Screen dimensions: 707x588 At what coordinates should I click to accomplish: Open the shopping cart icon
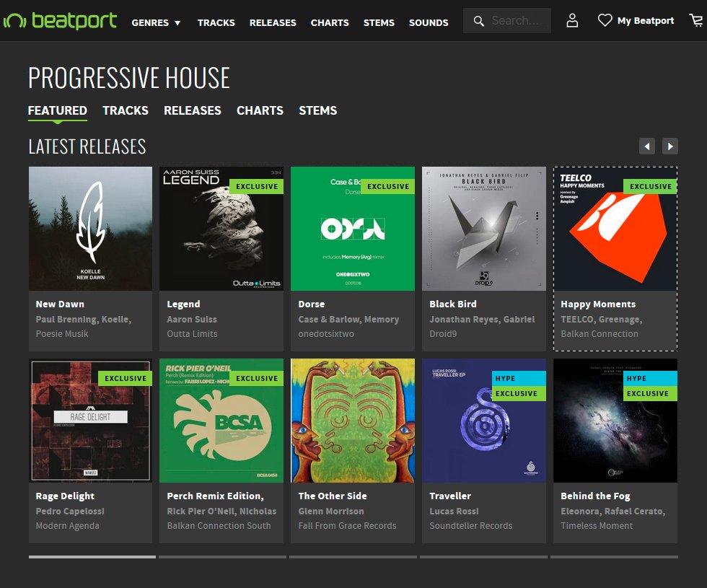click(696, 20)
